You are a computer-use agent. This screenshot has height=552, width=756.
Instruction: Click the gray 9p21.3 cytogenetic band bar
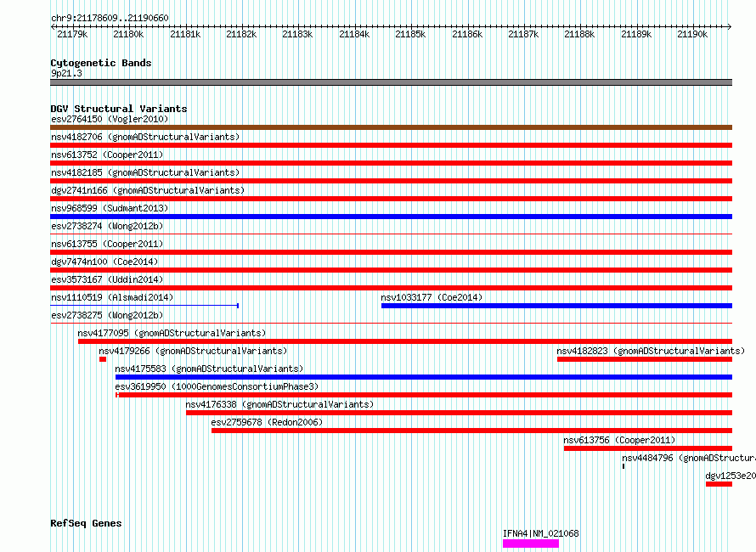pos(391,82)
